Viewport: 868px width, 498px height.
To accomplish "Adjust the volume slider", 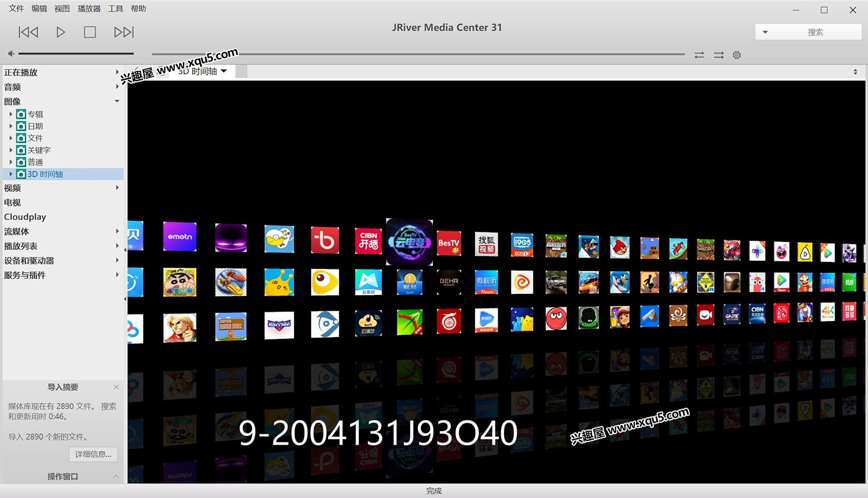I will (x=76, y=54).
